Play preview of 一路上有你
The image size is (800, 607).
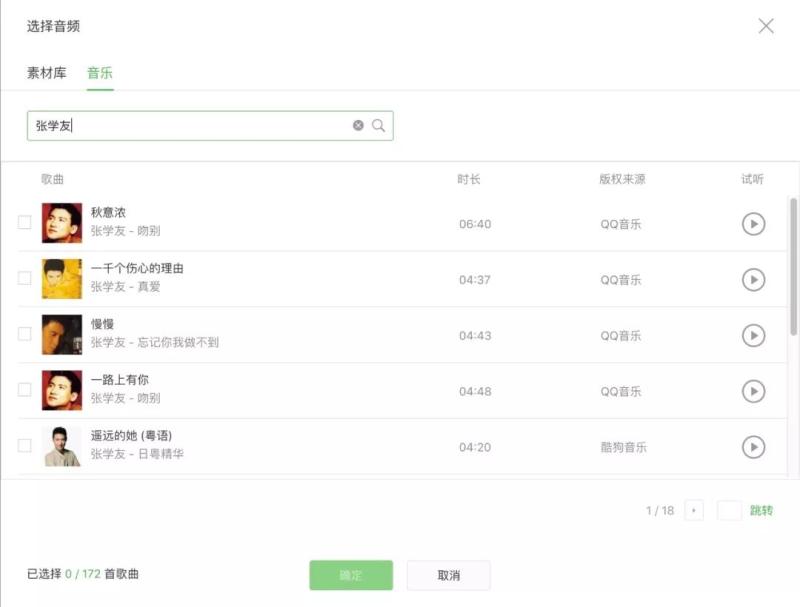(753, 392)
